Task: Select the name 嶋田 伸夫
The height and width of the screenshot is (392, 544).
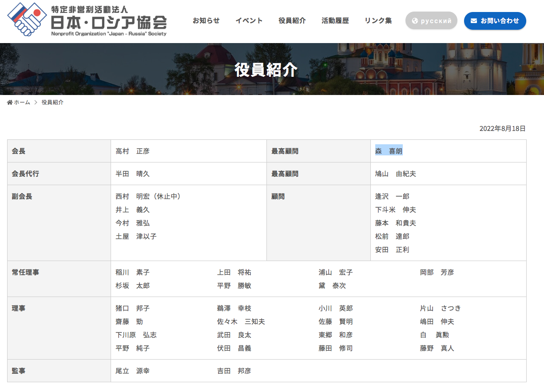Action: coord(437,321)
